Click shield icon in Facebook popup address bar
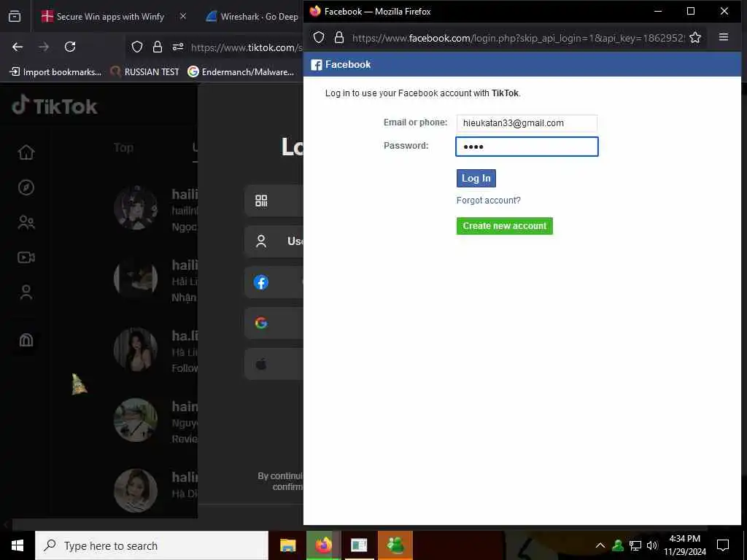 pos(319,37)
